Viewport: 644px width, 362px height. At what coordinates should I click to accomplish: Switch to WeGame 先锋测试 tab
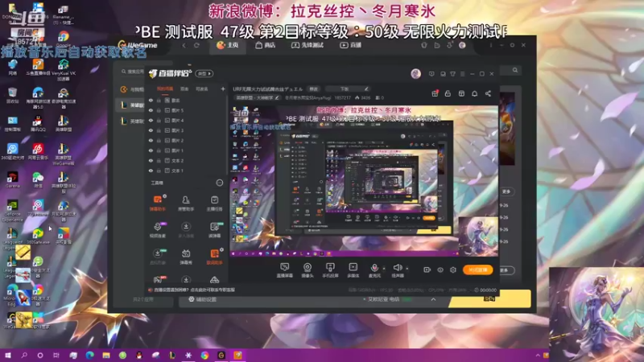[x=308, y=45]
